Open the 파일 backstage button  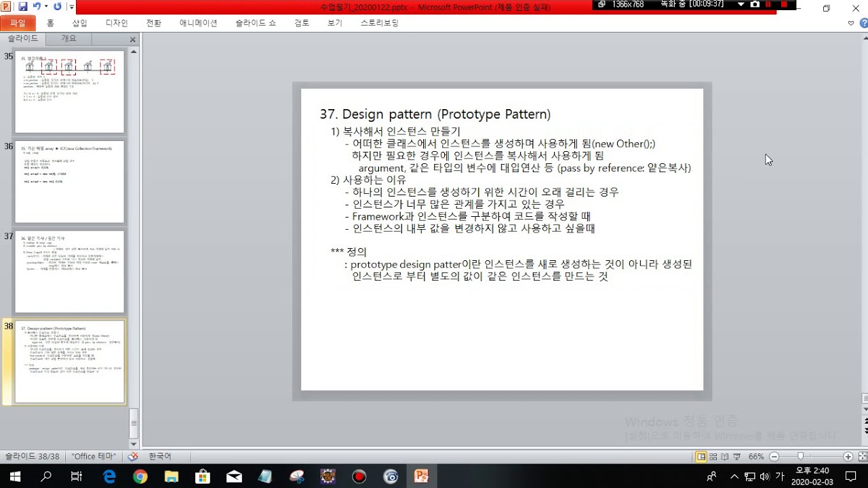point(17,23)
